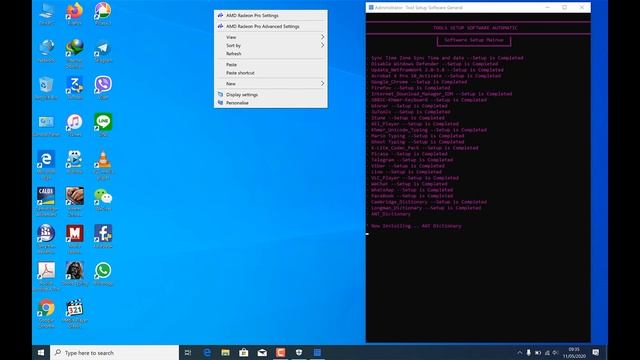
Task: Expand the Sort by submenu
Action: point(271,45)
